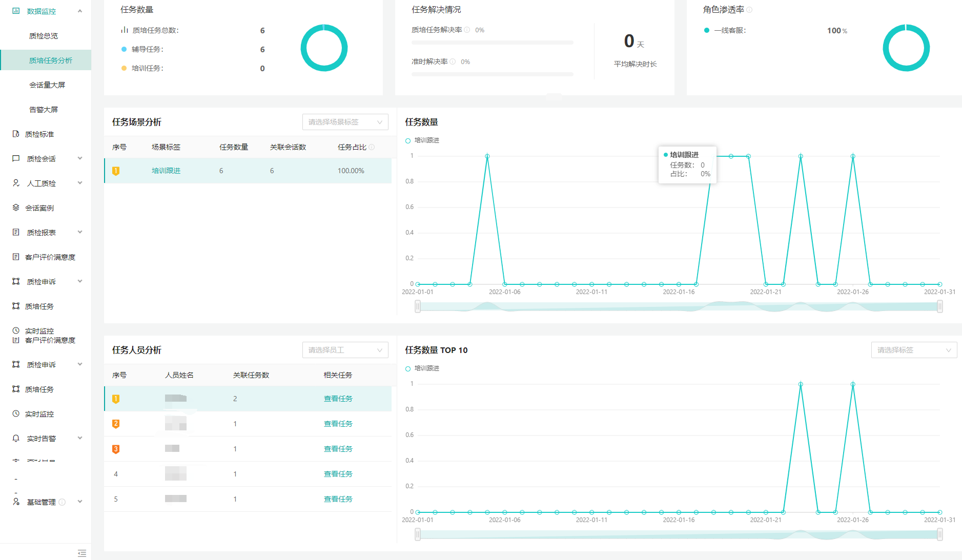
Task: Expand the 质检会话 menu chevron
Action: (x=80, y=158)
